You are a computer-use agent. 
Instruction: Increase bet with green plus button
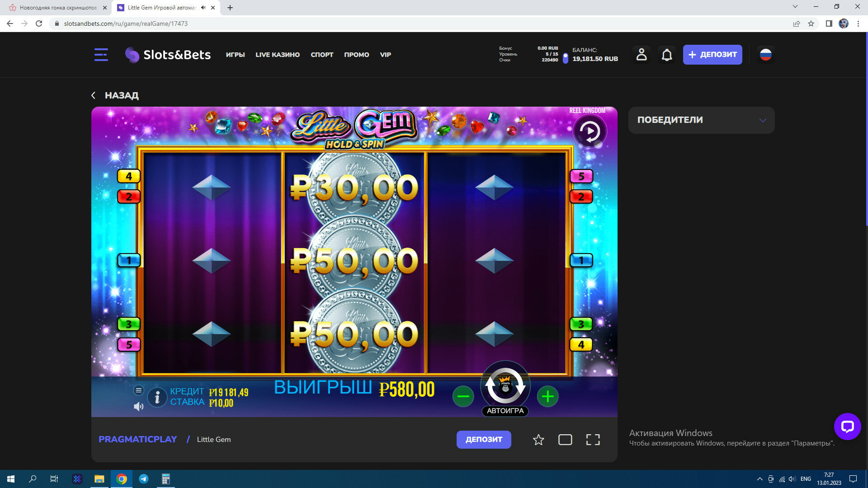coord(547,397)
